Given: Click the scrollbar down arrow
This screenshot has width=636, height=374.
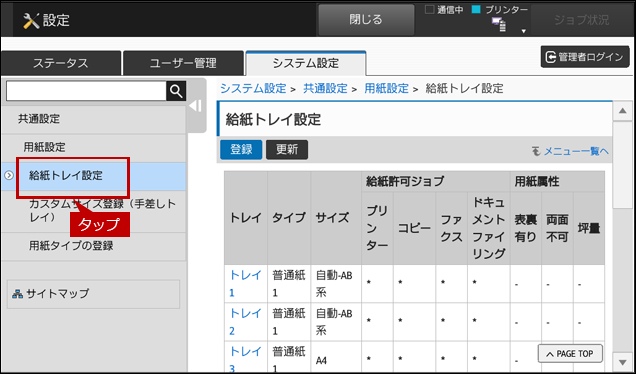Looking at the screenshot, I should click(x=622, y=361).
